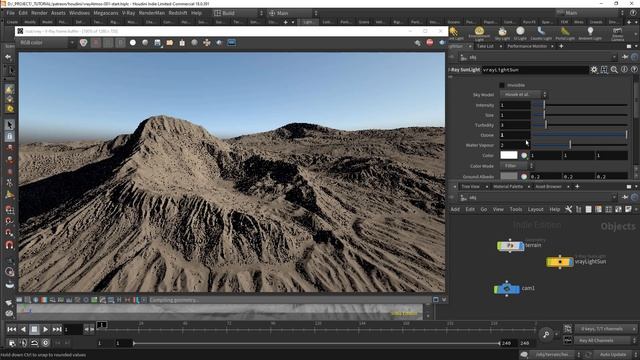Open the V-Ray menu

129,13
